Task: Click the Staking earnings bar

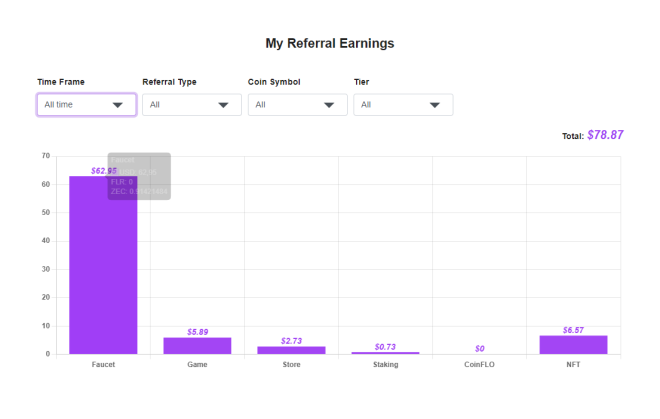Action: click(386, 353)
